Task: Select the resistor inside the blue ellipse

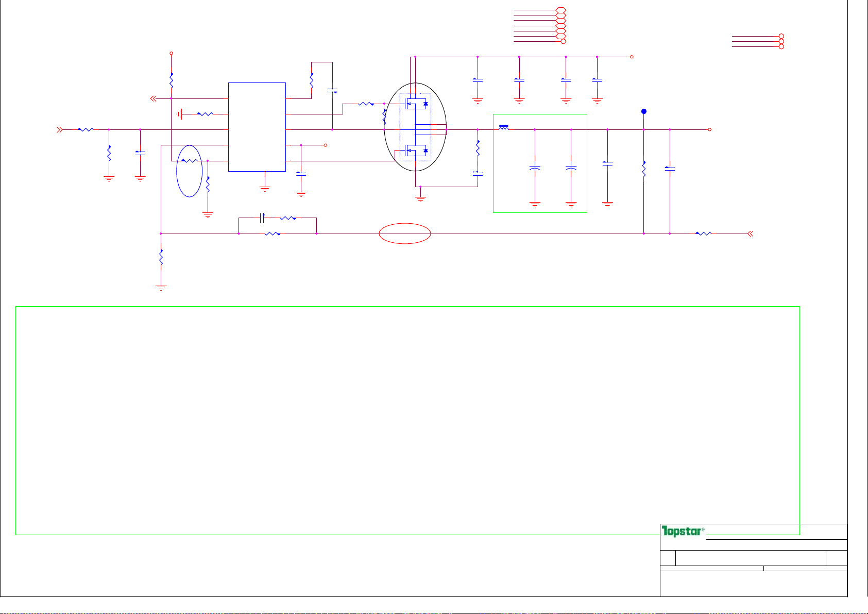Action: pyautogui.click(x=190, y=161)
